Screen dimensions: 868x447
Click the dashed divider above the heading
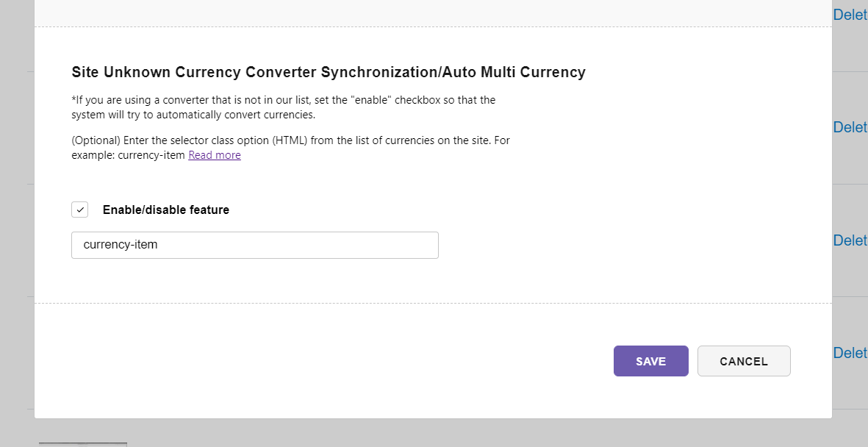click(x=433, y=26)
